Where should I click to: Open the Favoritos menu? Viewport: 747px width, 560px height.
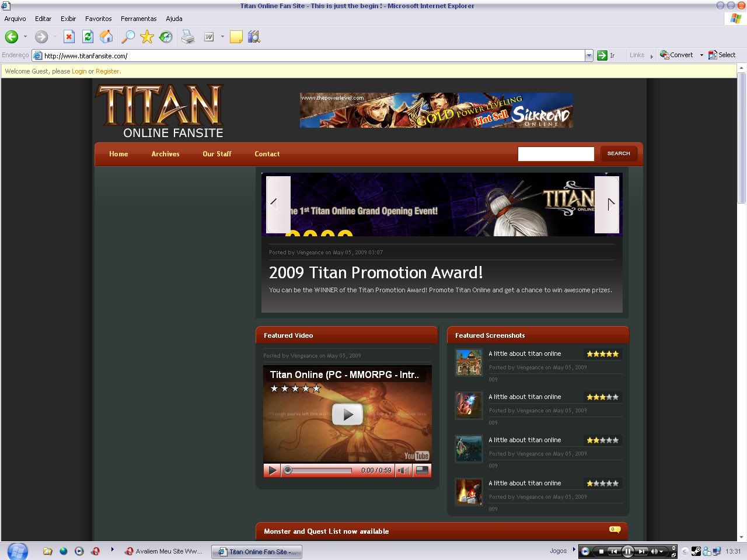98,19
